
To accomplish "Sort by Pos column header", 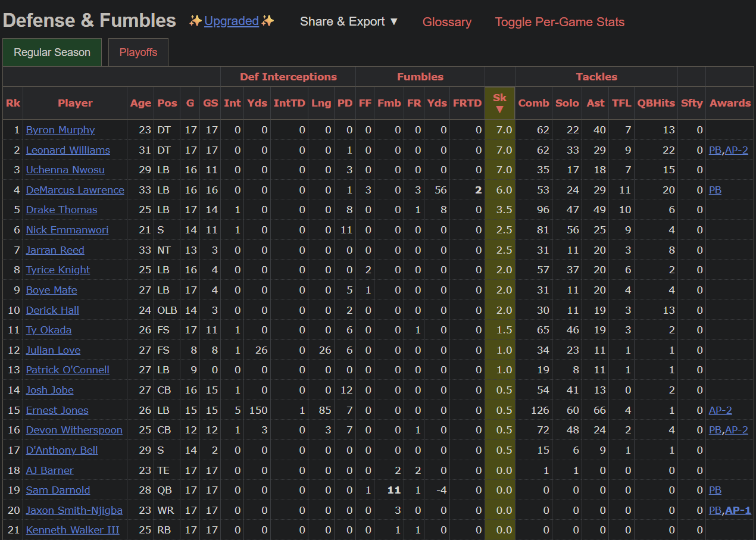I will tap(167, 103).
